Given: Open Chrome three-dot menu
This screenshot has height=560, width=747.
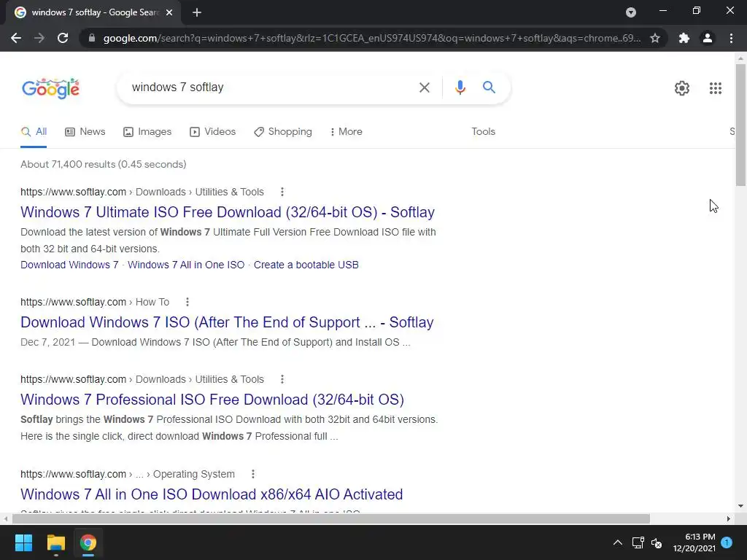Looking at the screenshot, I should pyautogui.click(x=731, y=38).
